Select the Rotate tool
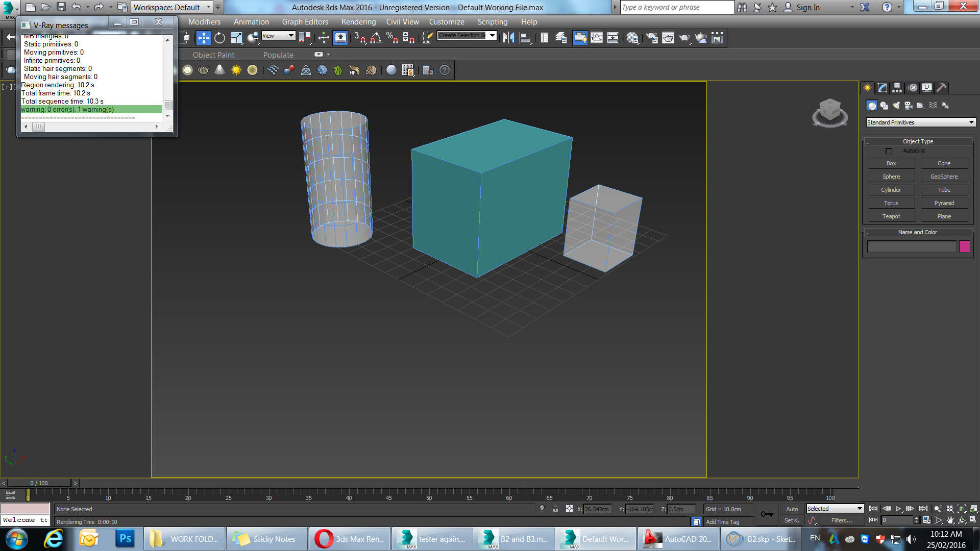 (219, 38)
